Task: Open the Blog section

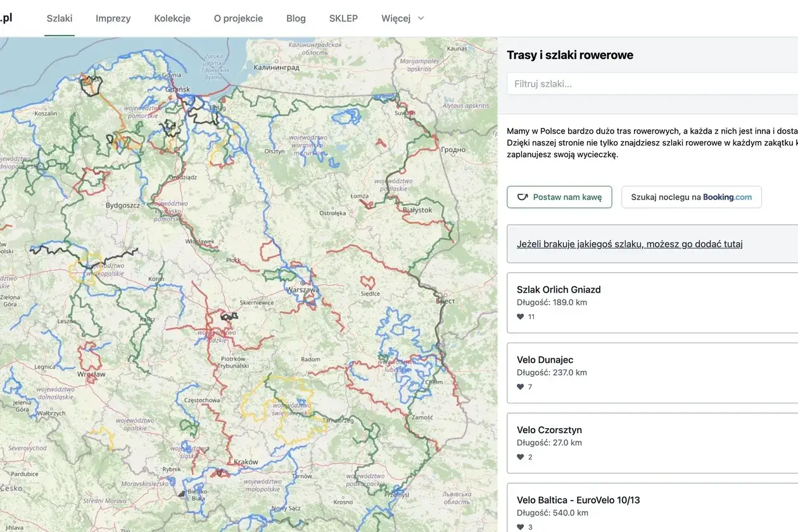Action: (x=296, y=18)
